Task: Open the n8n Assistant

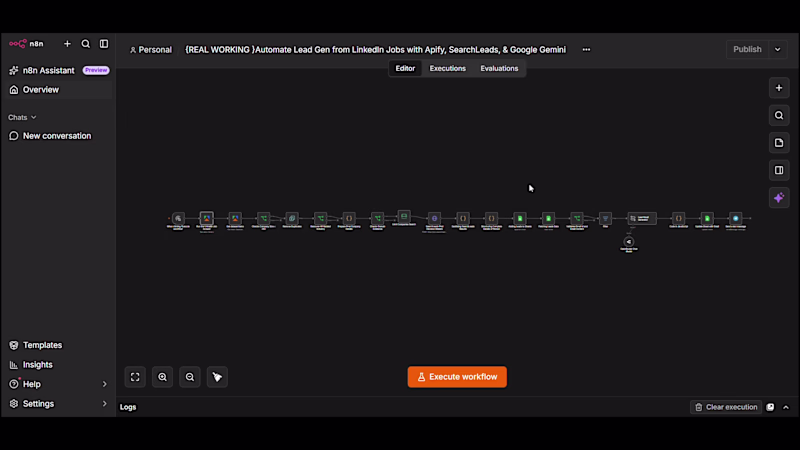Action: (x=48, y=70)
